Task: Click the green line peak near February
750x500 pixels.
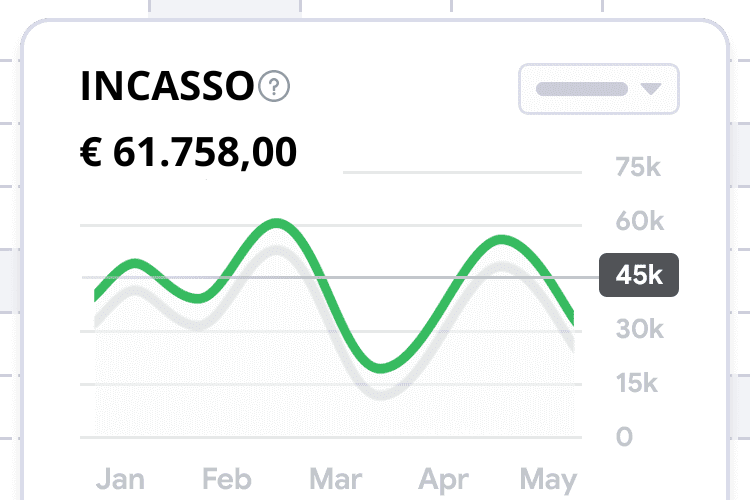Action: 277,223
